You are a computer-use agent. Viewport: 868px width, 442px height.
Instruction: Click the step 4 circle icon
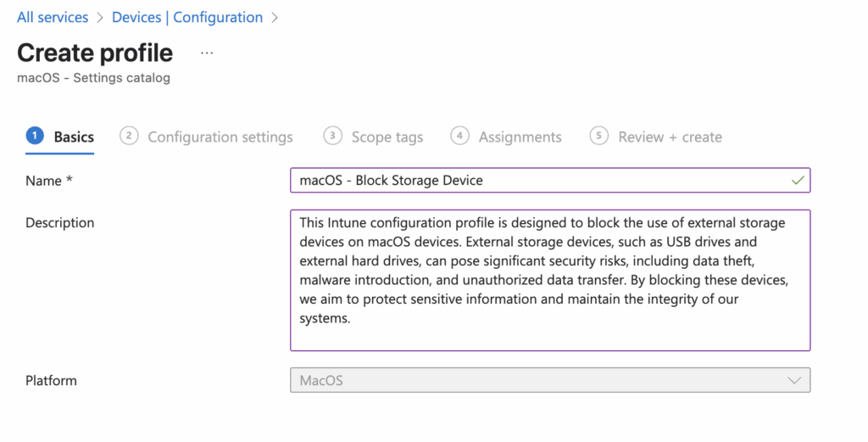tap(460, 136)
